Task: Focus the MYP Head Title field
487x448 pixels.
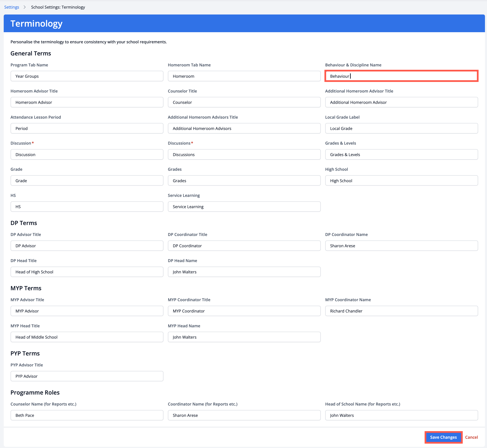Action: [x=87, y=337]
